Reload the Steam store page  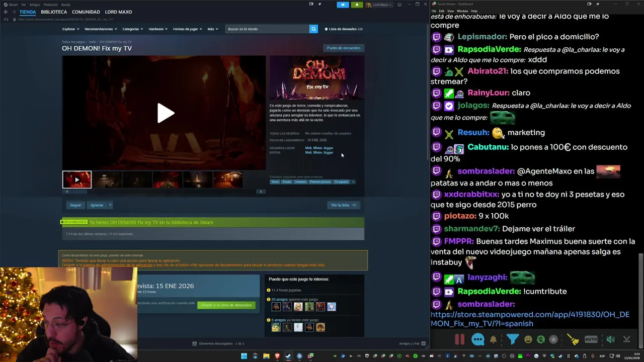(x=6, y=19)
